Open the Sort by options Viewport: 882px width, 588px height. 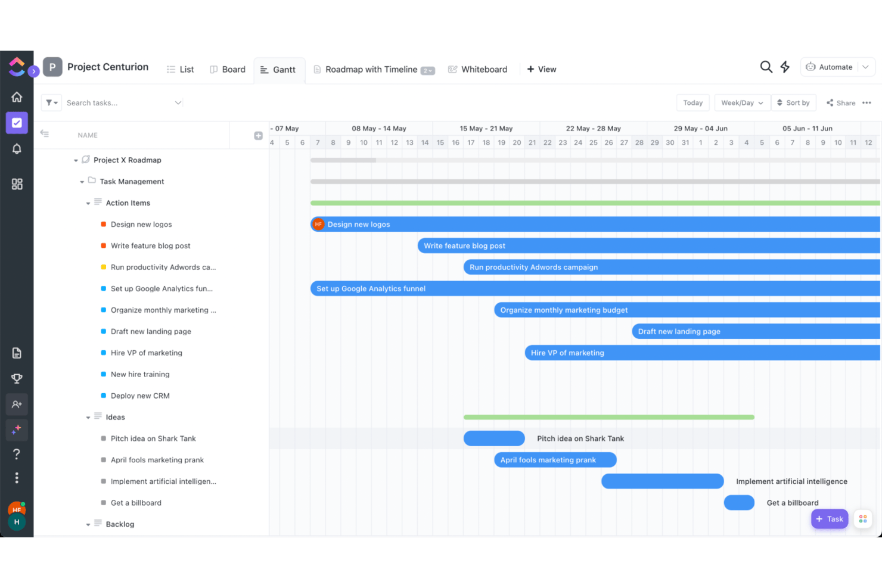click(x=793, y=103)
